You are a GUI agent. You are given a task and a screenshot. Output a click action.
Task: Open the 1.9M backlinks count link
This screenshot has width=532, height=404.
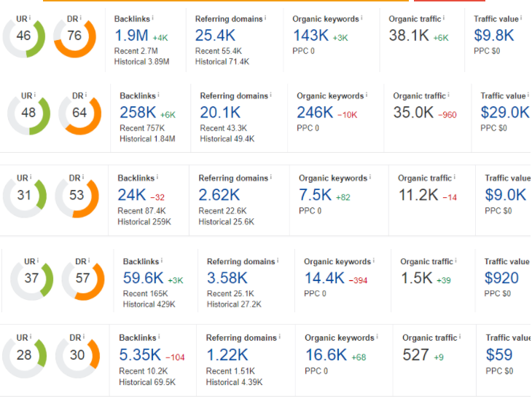coord(130,35)
